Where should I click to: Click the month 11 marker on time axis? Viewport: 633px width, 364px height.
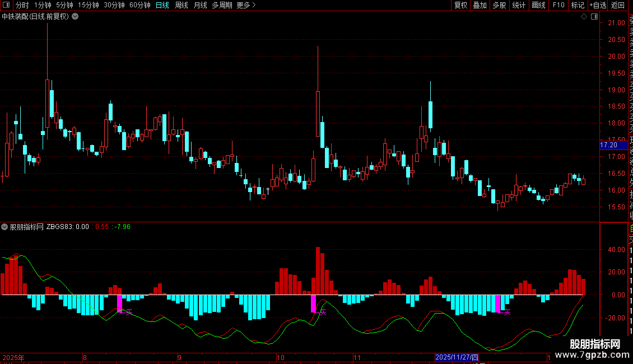coord(357,357)
